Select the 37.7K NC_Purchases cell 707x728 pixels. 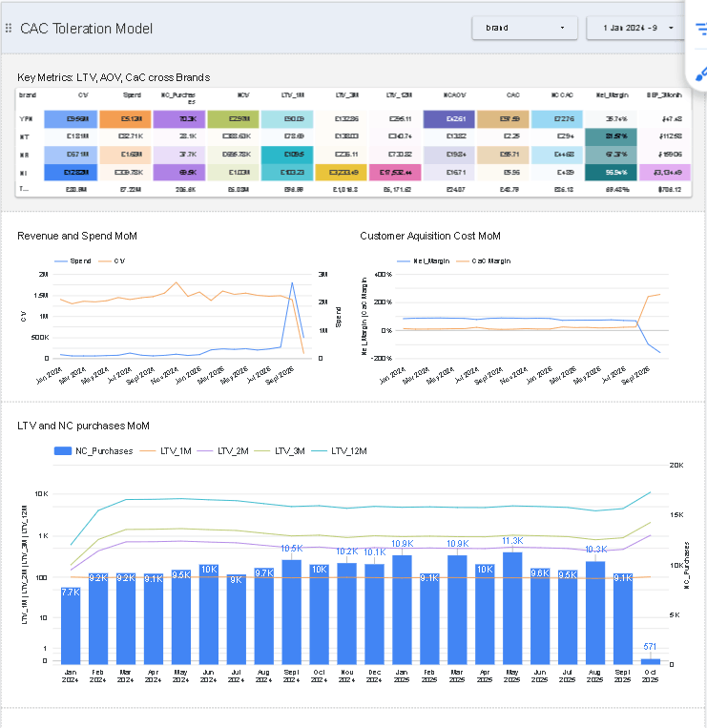[x=179, y=155]
